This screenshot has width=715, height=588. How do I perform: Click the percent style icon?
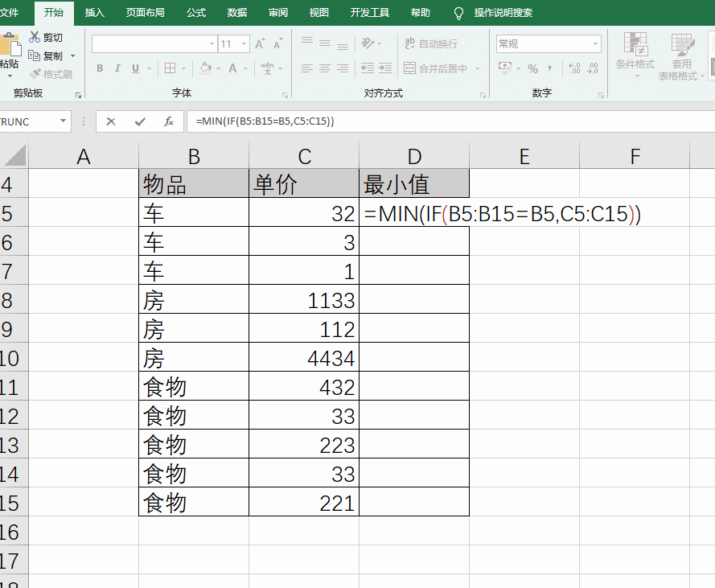coord(532,69)
